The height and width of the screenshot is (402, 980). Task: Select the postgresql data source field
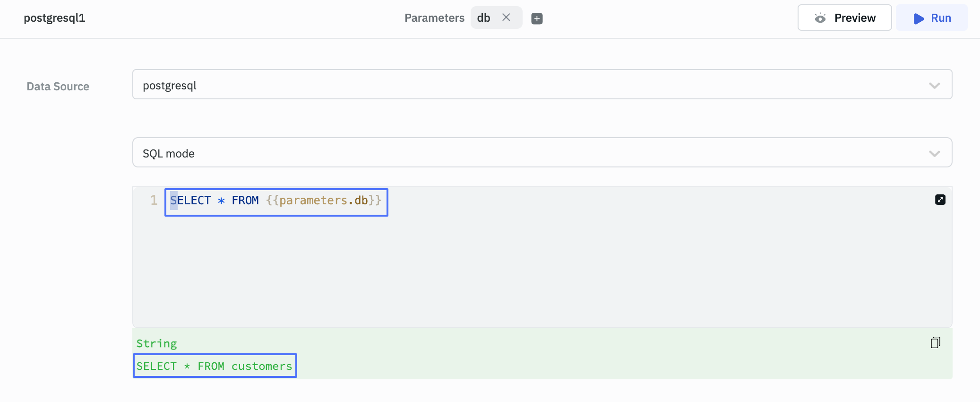(520, 85)
